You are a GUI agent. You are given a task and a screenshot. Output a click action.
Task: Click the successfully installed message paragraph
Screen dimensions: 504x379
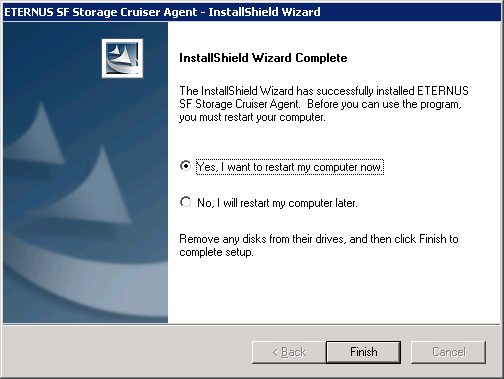(x=324, y=104)
